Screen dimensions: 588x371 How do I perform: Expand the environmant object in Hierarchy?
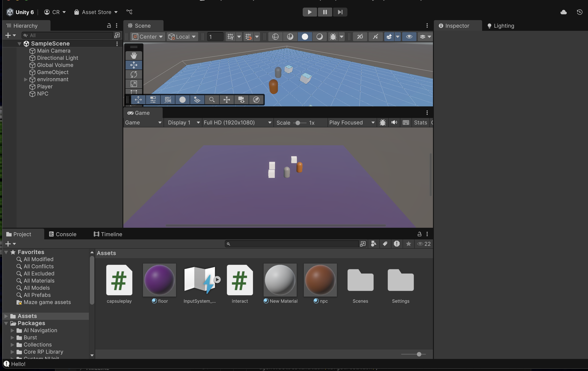click(x=25, y=79)
